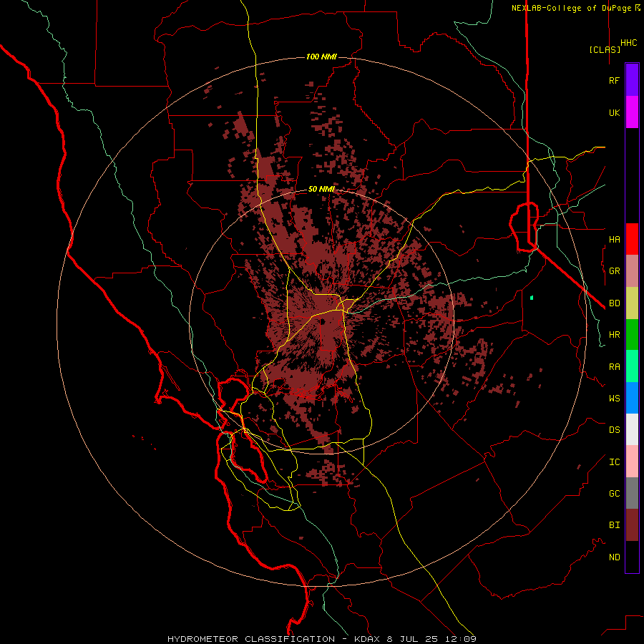Click the DS legend label

pyautogui.click(x=614, y=430)
